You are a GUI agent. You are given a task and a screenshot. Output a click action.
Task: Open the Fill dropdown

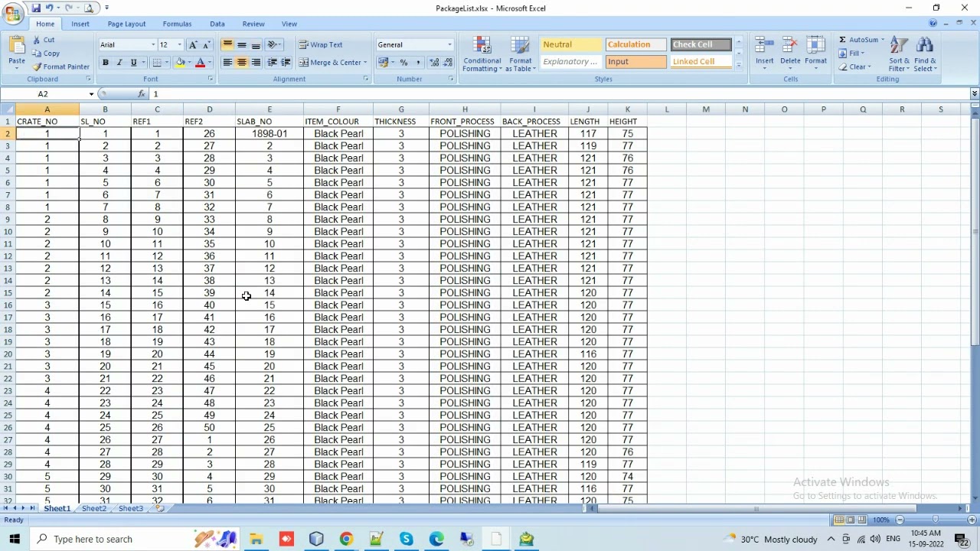[851, 54]
